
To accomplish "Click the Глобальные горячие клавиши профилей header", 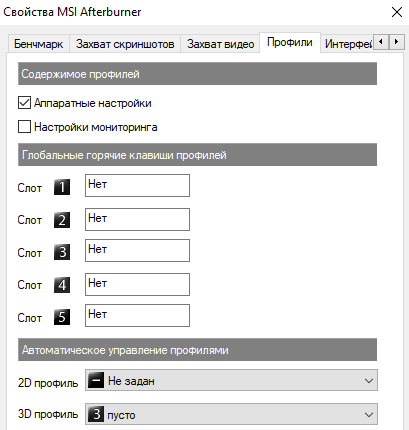I will 197,155.
